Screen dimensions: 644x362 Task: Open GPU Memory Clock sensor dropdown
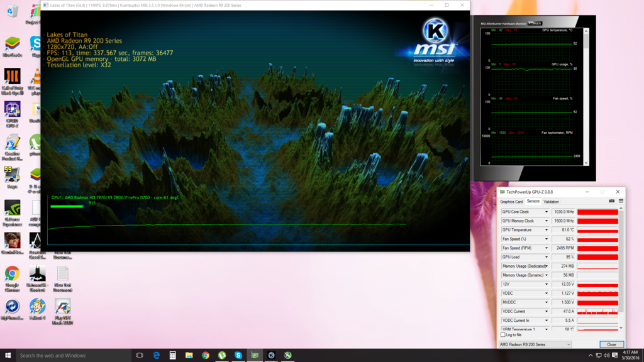[x=547, y=221]
